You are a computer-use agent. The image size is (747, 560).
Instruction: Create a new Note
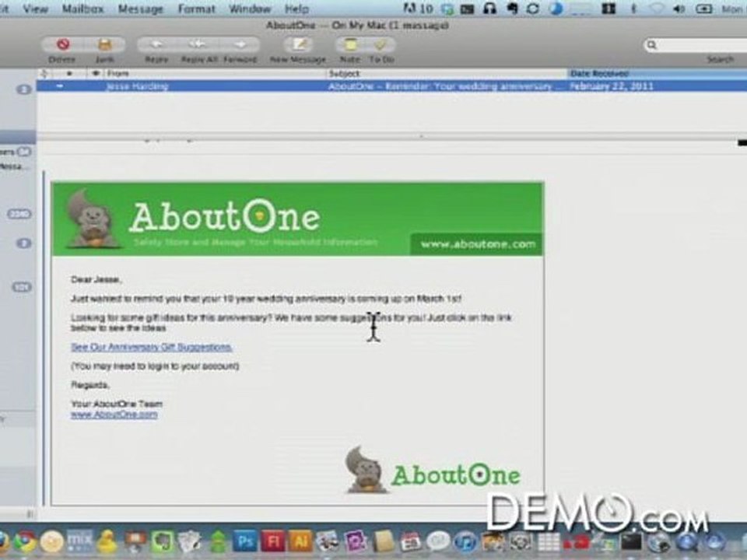pos(350,45)
